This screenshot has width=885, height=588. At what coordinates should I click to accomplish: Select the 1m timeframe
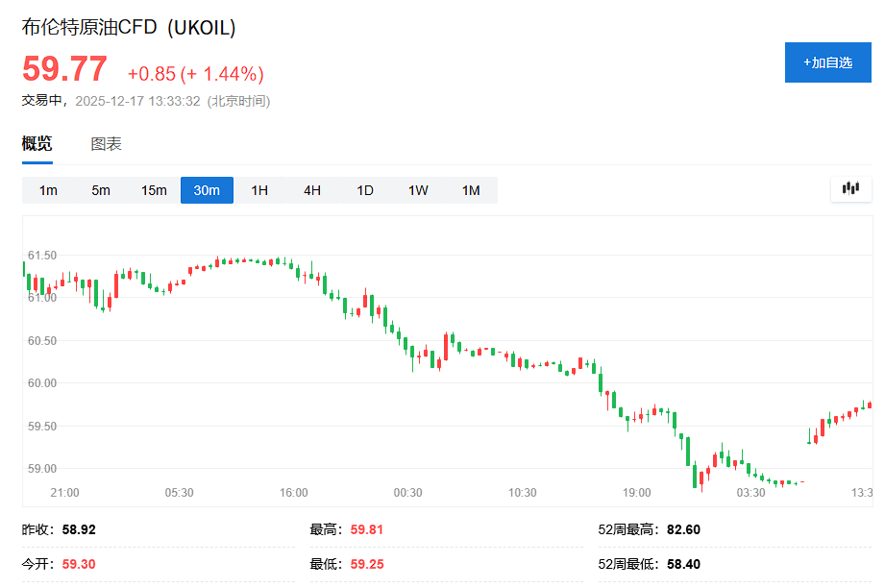(48, 190)
